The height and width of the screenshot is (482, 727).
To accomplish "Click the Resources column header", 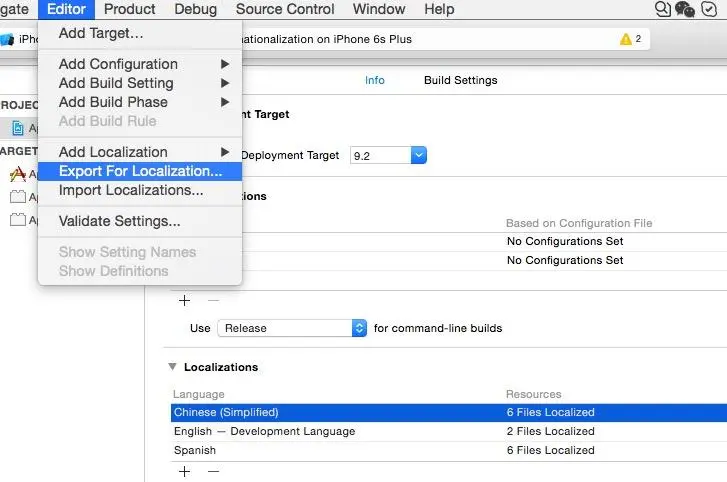I will [533, 394].
